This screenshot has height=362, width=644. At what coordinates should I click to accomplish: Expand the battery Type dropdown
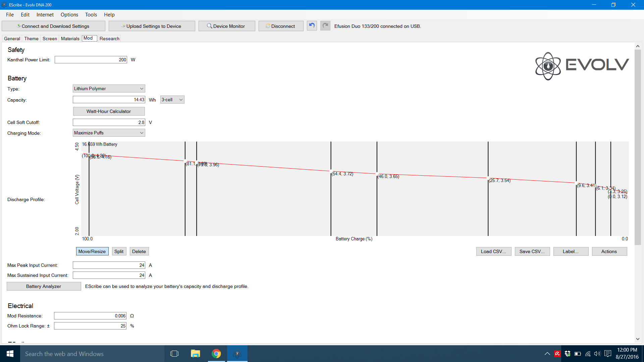(109, 88)
